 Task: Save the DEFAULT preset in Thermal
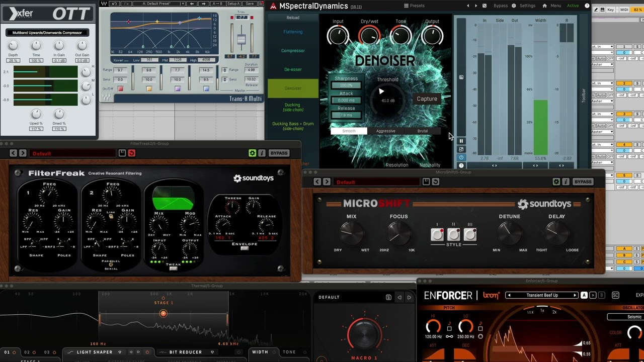click(388, 297)
